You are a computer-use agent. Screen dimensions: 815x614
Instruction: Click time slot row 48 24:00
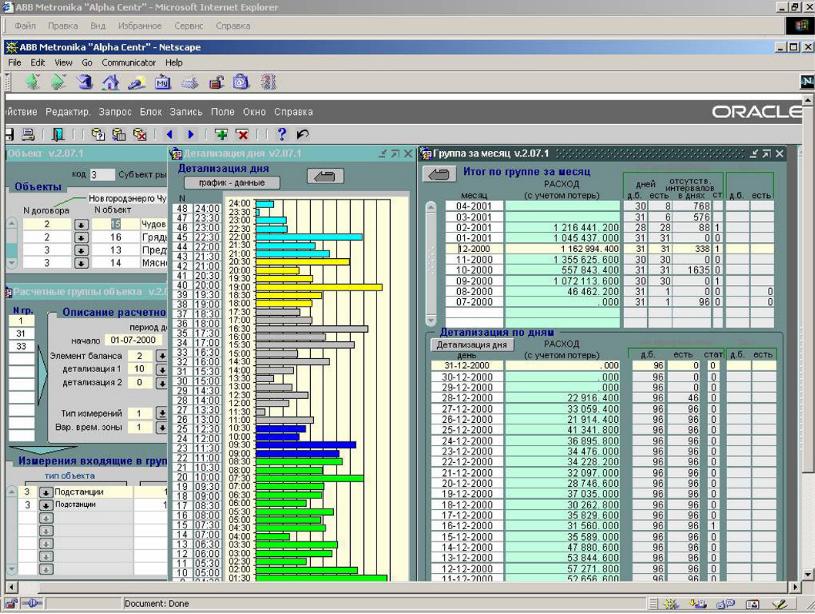pos(197,208)
